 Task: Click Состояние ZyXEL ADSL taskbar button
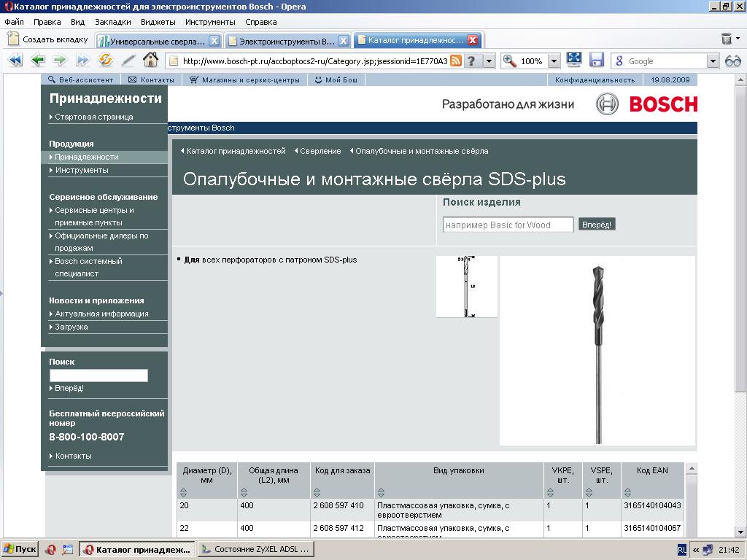tap(255, 550)
